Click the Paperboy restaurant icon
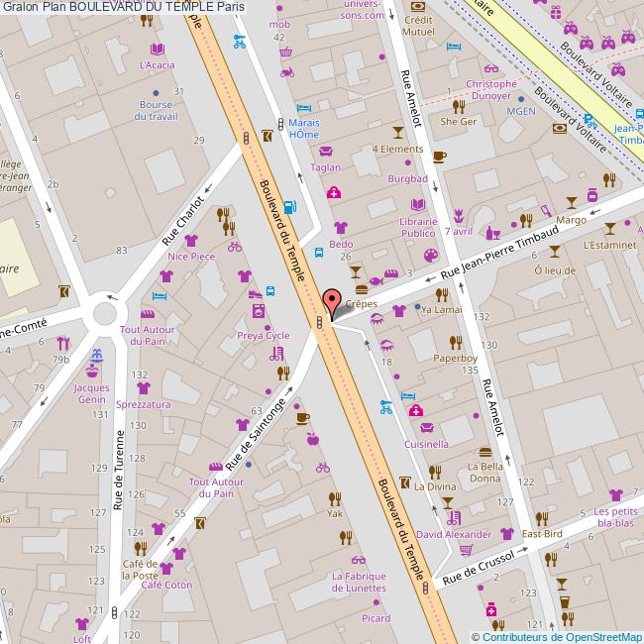 point(456,342)
